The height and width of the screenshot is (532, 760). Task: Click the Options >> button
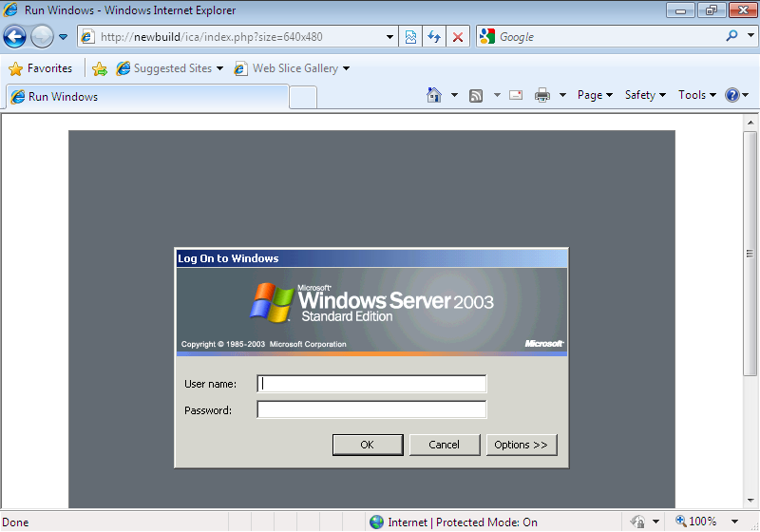pos(522,445)
